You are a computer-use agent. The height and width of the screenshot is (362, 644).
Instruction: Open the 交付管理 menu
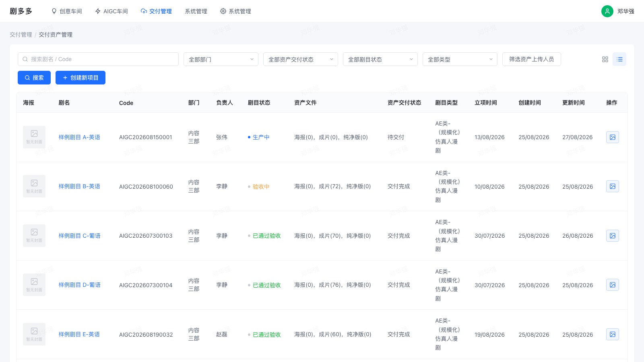(x=156, y=11)
